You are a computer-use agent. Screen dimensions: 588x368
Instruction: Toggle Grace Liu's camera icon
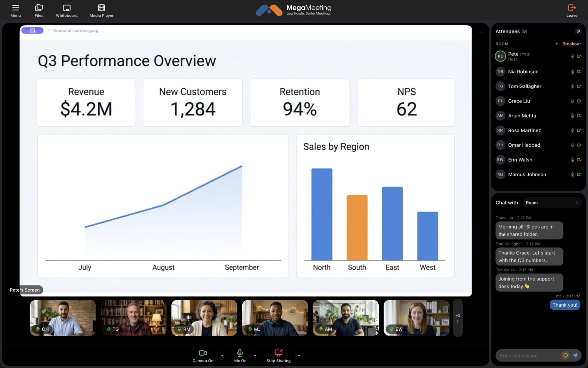coord(579,101)
